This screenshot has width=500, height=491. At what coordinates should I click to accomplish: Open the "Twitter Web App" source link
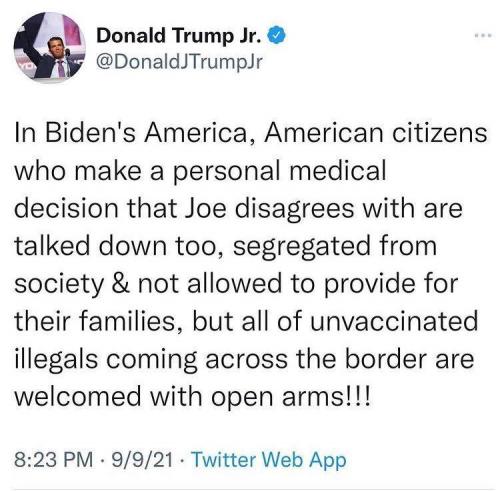click(x=269, y=460)
